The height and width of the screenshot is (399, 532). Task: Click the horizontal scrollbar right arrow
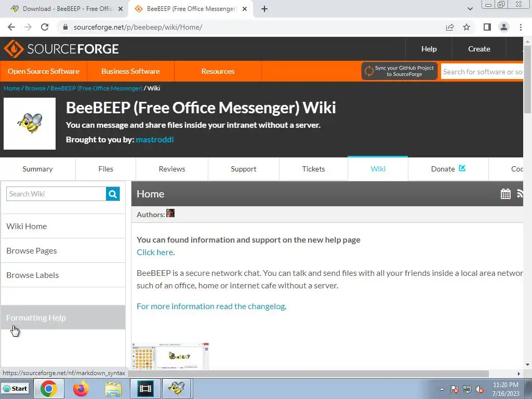point(519,374)
